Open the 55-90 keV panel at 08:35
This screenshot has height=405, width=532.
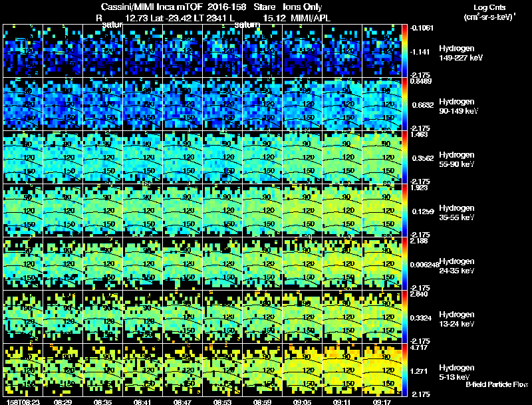pyautogui.click(x=103, y=158)
